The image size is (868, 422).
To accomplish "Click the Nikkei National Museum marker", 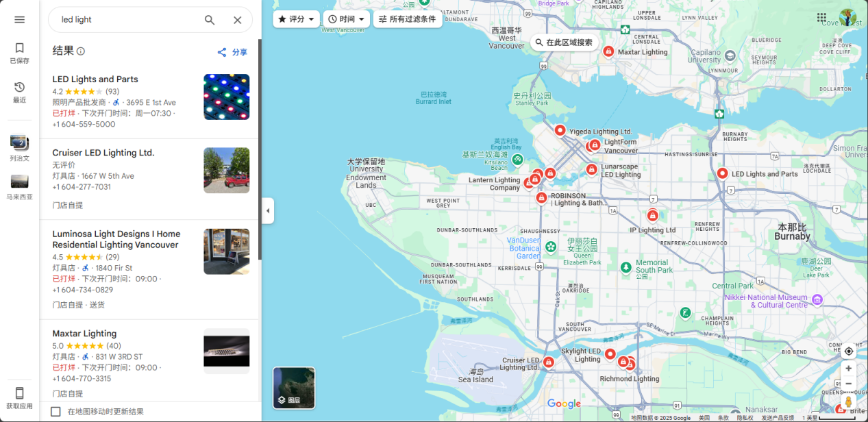I will 817,299.
